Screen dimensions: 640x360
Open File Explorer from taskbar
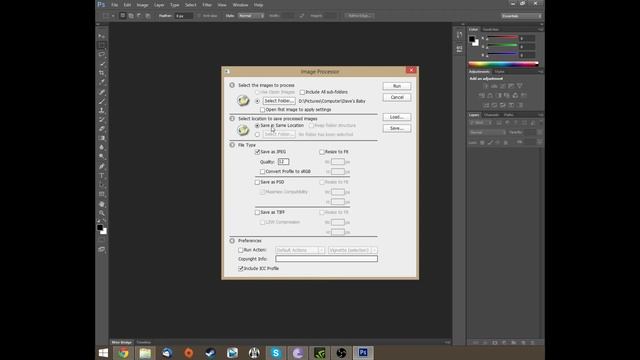[x=145, y=353]
